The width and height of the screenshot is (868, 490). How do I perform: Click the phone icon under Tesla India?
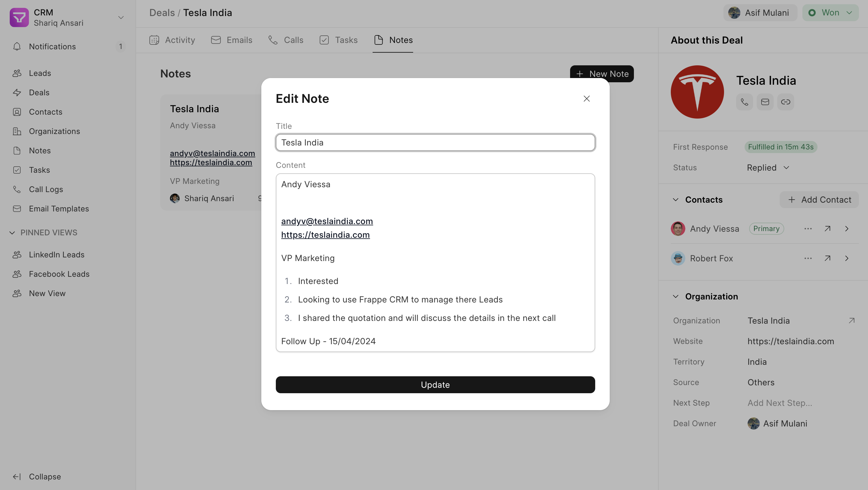click(x=744, y=102)
